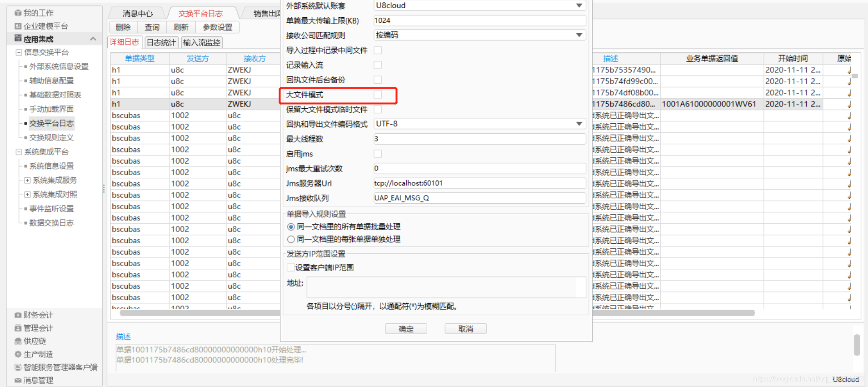Image resolution: width=868 pixels, height=387 pixels.
Task: Open the 日志统计 sub-tab
Action: (x=161, y=42)
